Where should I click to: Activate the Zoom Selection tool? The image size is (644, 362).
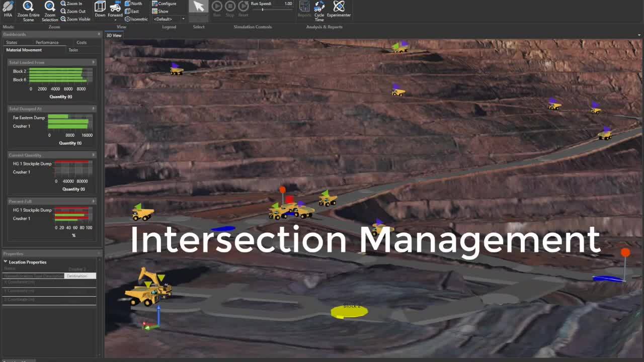click(50, 10)
